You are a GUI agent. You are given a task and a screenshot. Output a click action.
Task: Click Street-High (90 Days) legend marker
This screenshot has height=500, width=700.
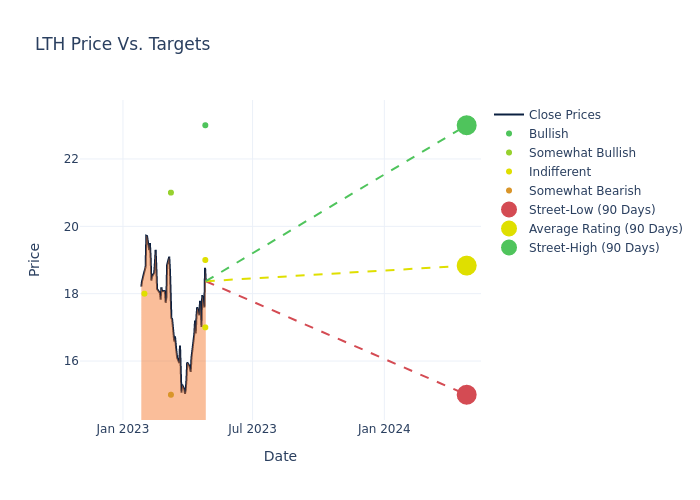coord(509,248)
